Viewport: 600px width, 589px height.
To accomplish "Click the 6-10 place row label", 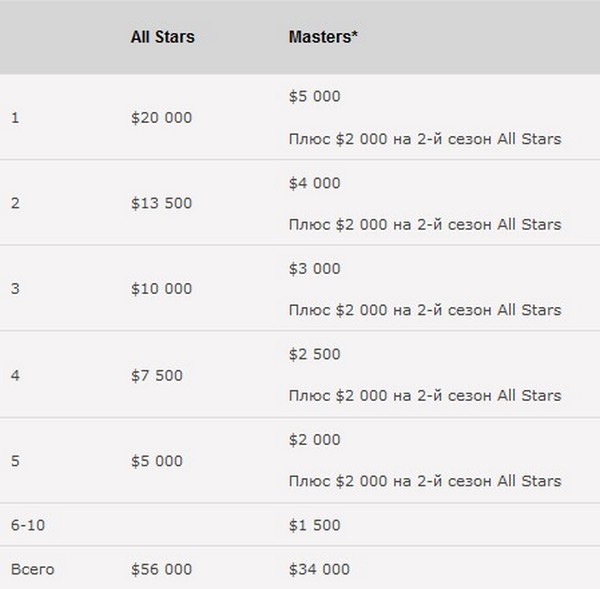I will tap(28, 525).
